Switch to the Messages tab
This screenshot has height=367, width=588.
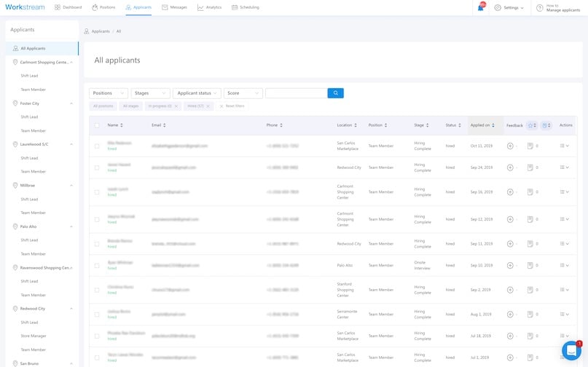(x=173, y=7)
